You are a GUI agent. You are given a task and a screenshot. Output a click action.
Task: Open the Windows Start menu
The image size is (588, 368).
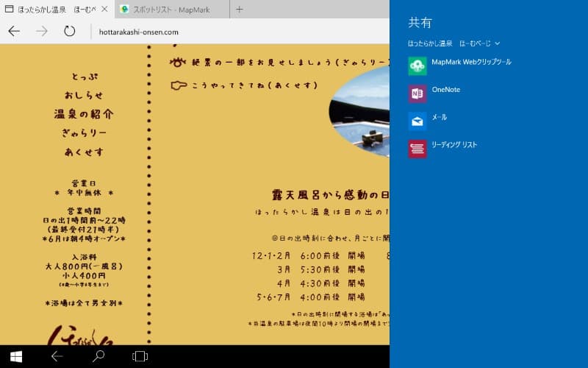(x=15, y=356)
